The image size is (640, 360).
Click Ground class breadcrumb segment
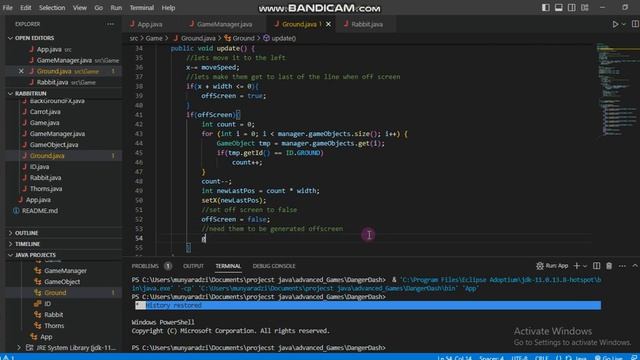click(x=243, y=38)
